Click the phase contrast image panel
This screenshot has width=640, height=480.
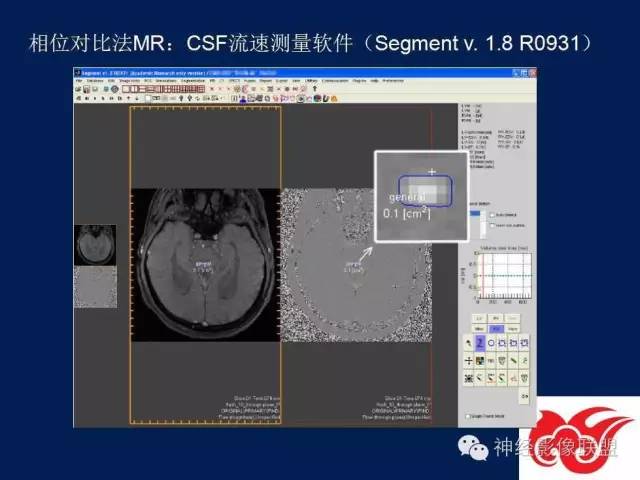pos(356,265)
